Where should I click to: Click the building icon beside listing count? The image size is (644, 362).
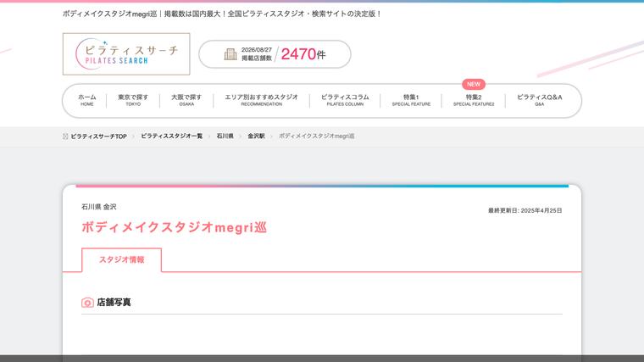click(x=230, y=54)
